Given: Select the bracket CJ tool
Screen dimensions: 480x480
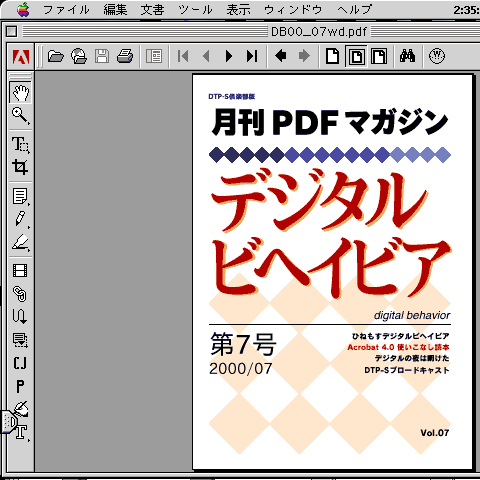Looking at the screenshot, I should [20, 363].
